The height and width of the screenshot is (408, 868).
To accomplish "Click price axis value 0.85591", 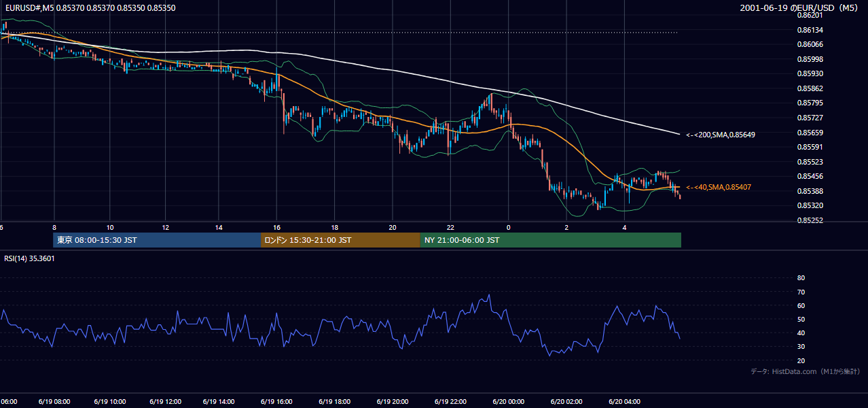I will pyautogui.click(x=810, y=147).
